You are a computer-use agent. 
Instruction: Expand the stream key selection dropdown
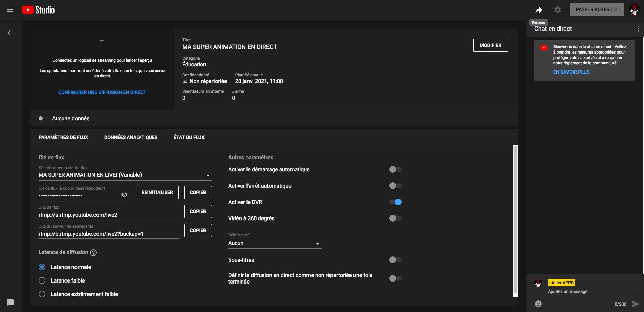coord(208,175)
